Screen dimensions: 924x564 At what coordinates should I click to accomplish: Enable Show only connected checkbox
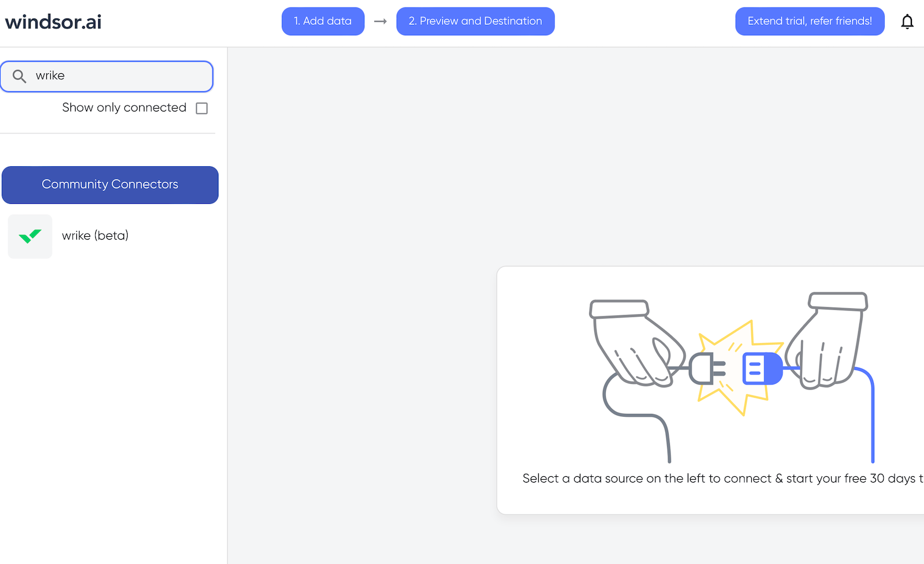pos(202,108)
